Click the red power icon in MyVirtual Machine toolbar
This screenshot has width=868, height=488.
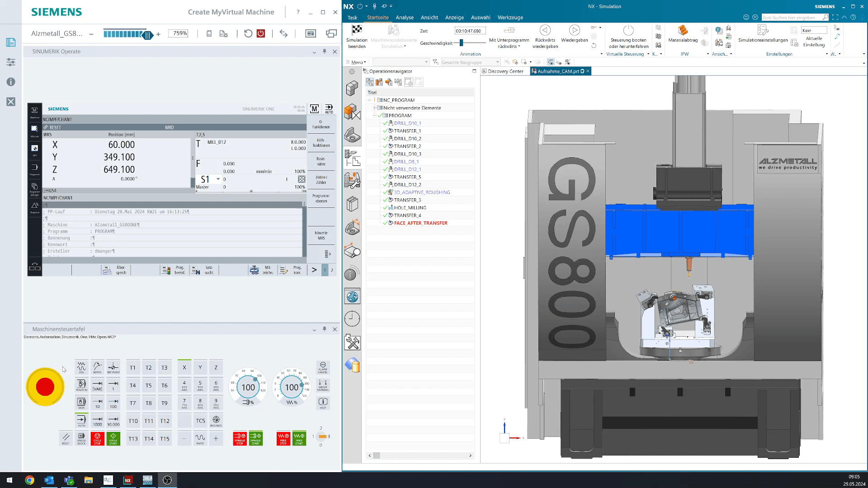pos(261,33)
